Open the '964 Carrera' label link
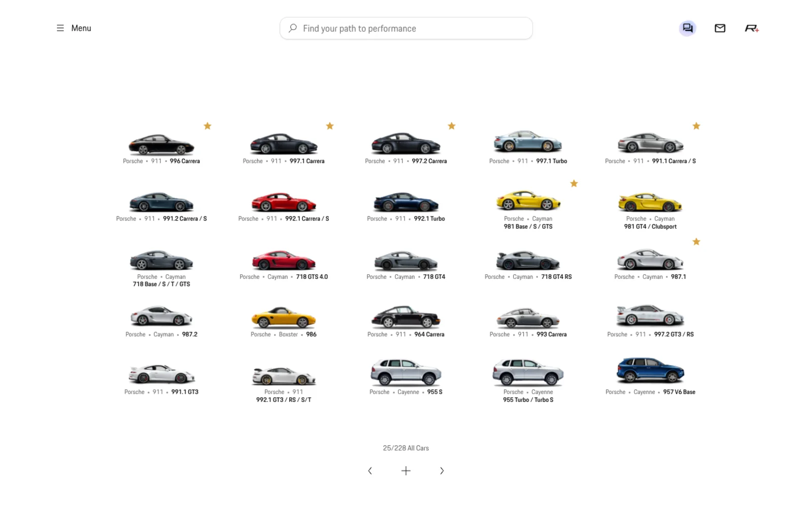Screen dimensions: 812x508 pos(429,335)
